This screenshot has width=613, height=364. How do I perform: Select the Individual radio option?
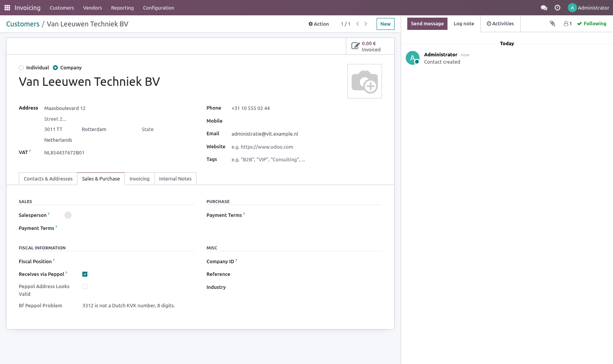point(21,68)
